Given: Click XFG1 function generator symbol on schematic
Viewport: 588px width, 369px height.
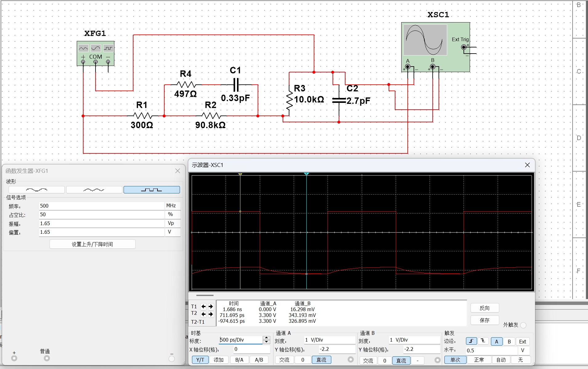Looking at the screenshot, I should pyautogui.click(x=96, y=53).
